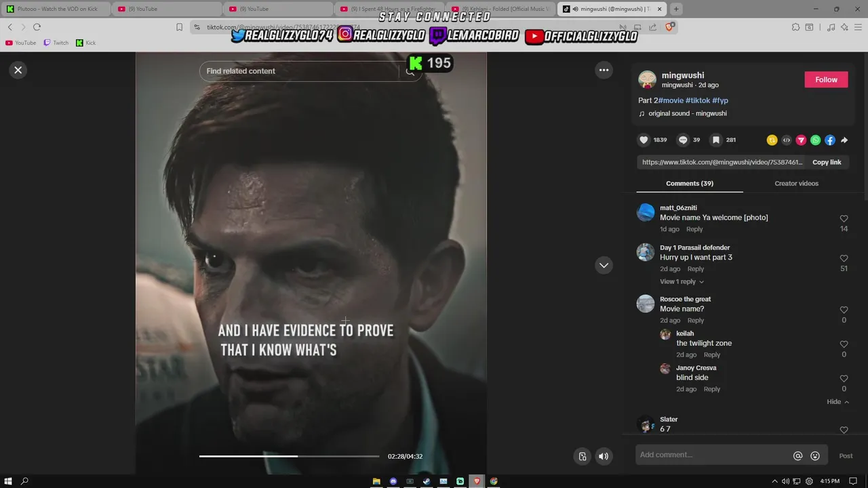Follow the mingwushi account

[826, 79]
